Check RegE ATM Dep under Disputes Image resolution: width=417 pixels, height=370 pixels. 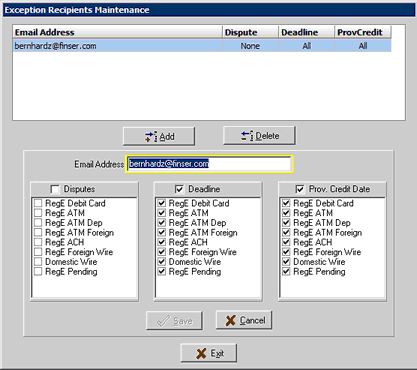coord(38,222)
